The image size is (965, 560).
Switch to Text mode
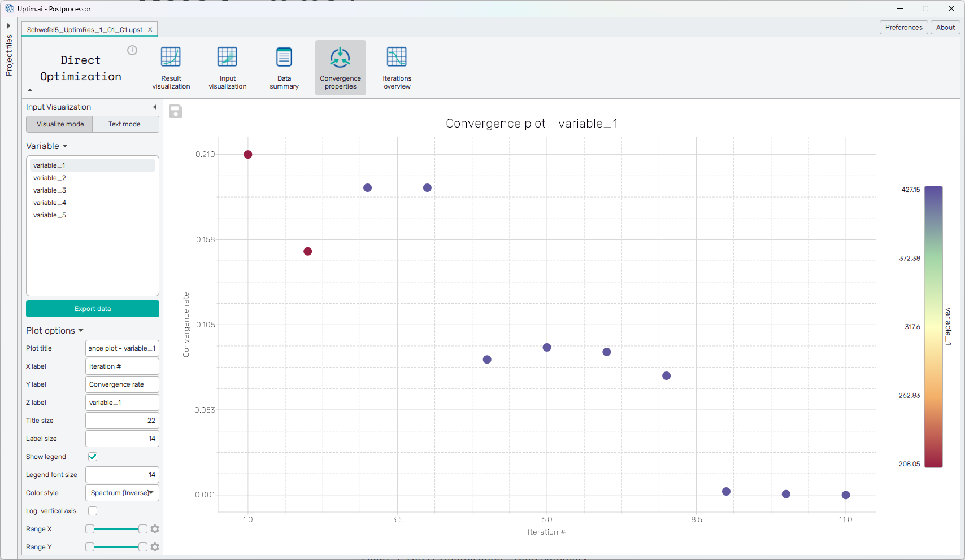[x=124, y=124]
